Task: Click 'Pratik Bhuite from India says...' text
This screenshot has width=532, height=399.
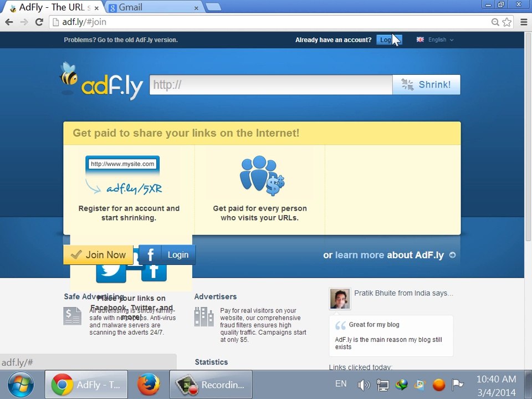Action: pyautogui.click(x=403, y=293)
